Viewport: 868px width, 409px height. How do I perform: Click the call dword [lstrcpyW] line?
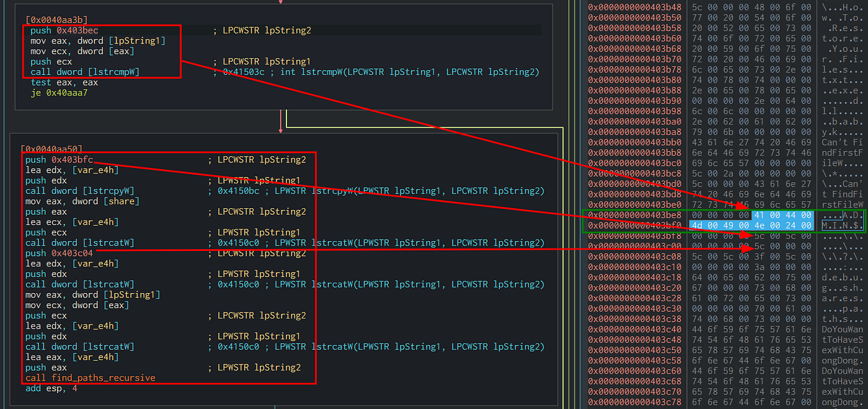80,191
